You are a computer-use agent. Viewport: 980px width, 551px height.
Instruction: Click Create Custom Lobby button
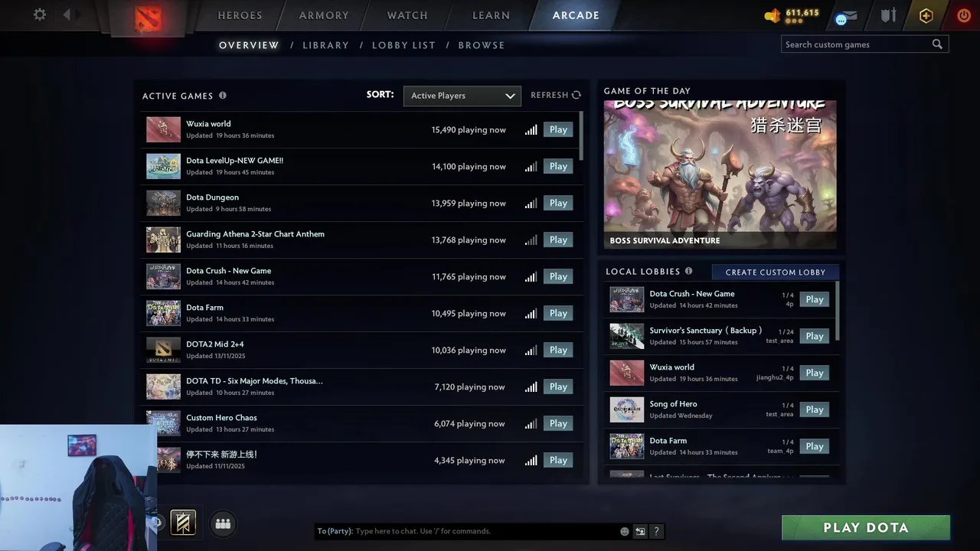coord(776,272)
